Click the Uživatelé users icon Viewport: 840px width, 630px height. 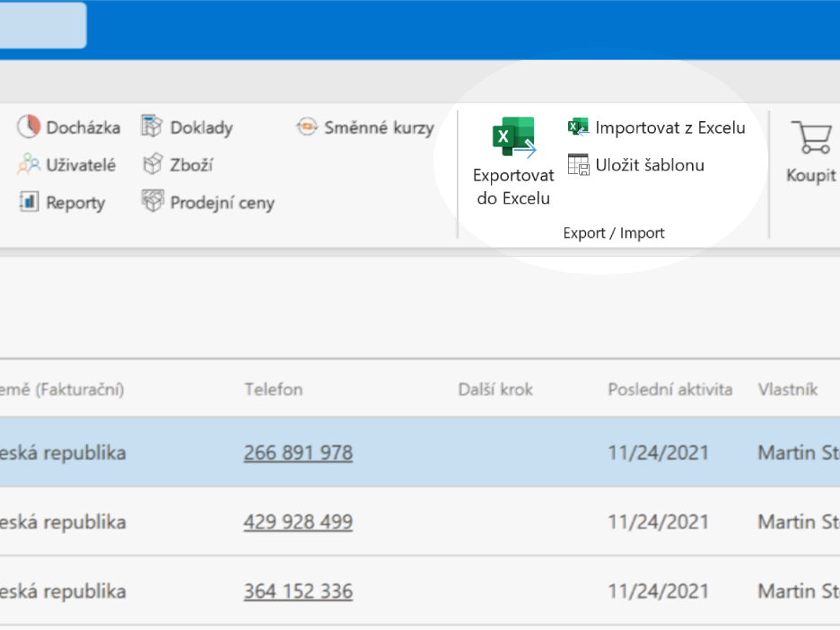tap(29, 164)
